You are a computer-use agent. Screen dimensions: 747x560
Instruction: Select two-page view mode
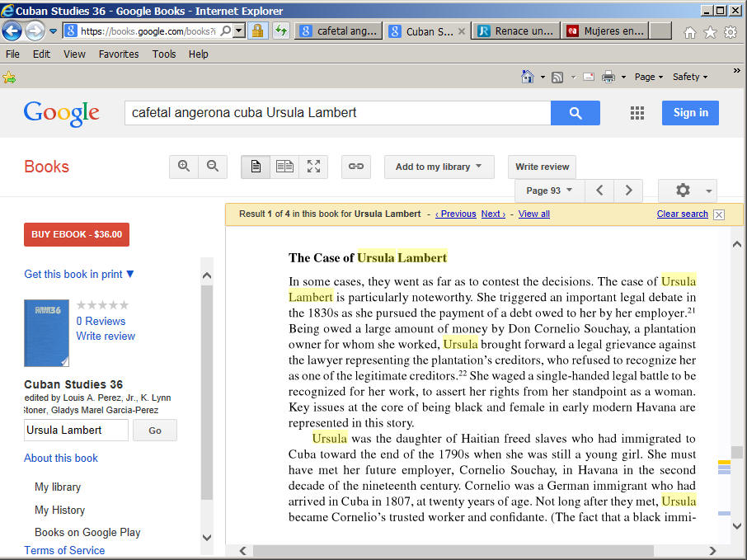tap(284, 167)
